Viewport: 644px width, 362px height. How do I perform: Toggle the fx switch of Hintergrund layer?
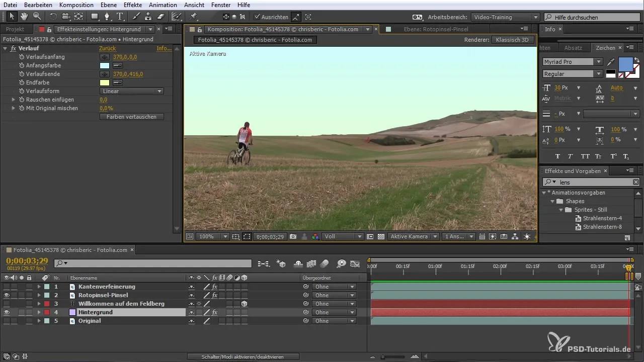215,312
